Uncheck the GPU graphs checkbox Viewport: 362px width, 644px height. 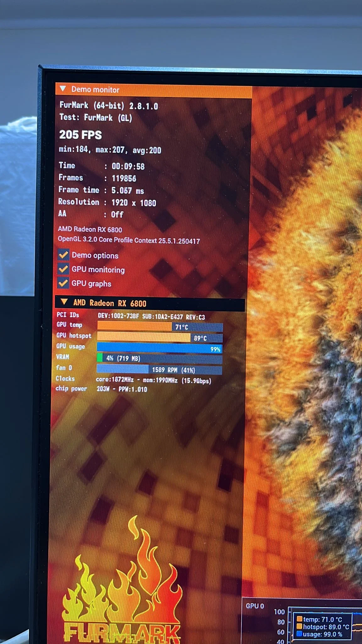tap(63, 283)
